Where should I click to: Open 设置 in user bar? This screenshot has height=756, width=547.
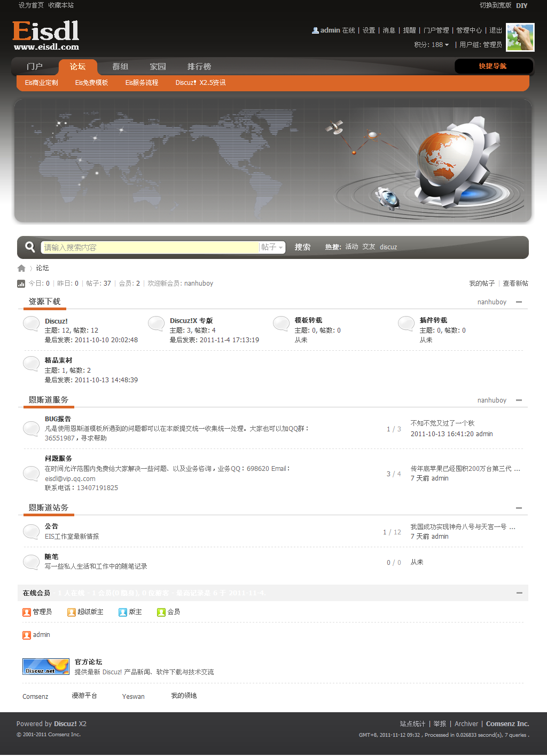click(369, 30)
